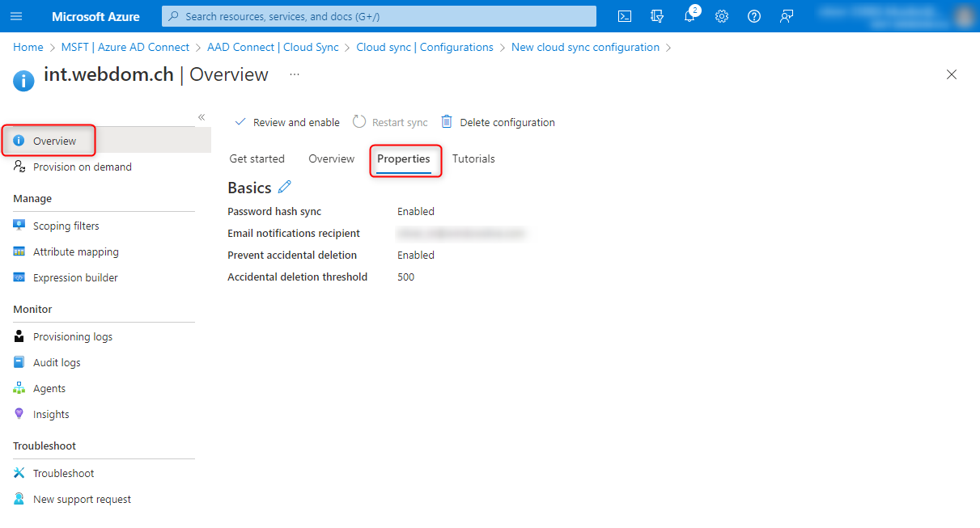Screen dimensions: 980x528
Task: Open the Help question mark icon
Action: [754, 16]
